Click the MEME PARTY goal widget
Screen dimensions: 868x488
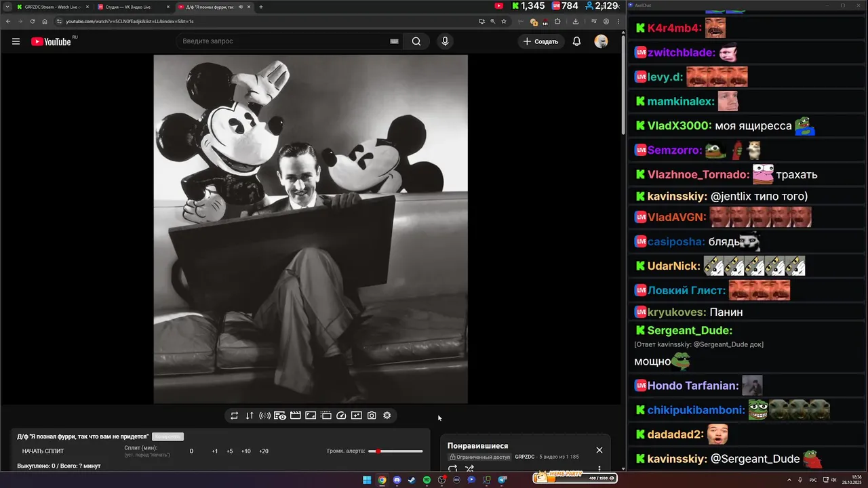click(574, 478)
